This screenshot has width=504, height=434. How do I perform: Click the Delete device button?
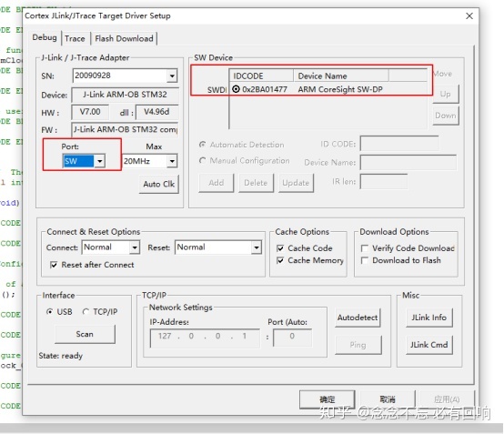(256, 183)
